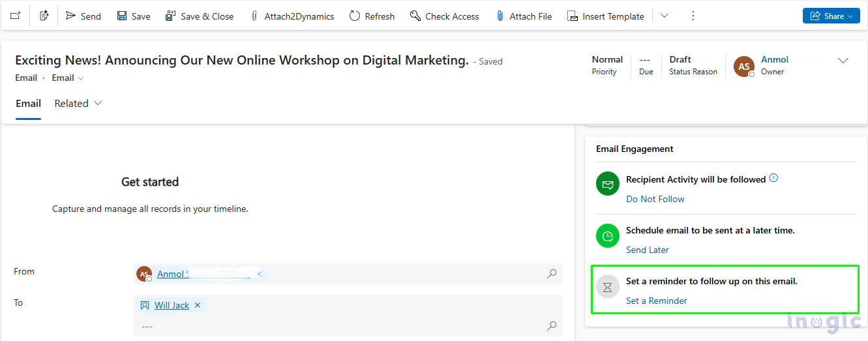Expand the dropdown next to Insert Template
The image size is (868, 341).
(x=665, y=16)
